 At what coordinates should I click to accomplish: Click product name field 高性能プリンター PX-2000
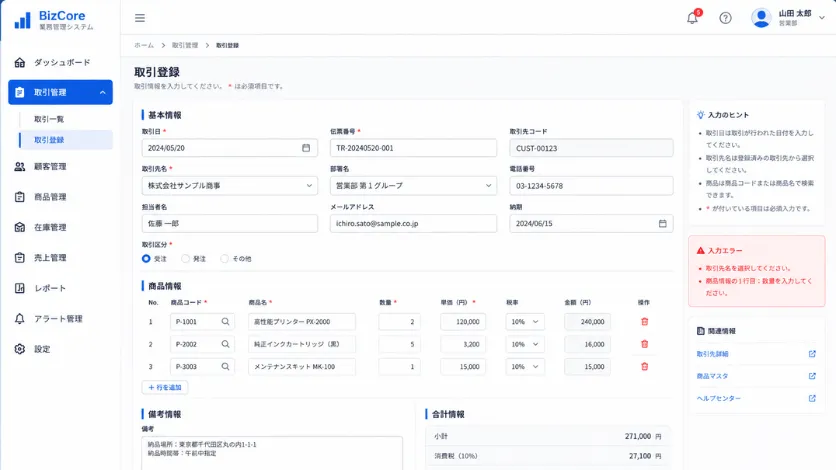pos(302,322)
